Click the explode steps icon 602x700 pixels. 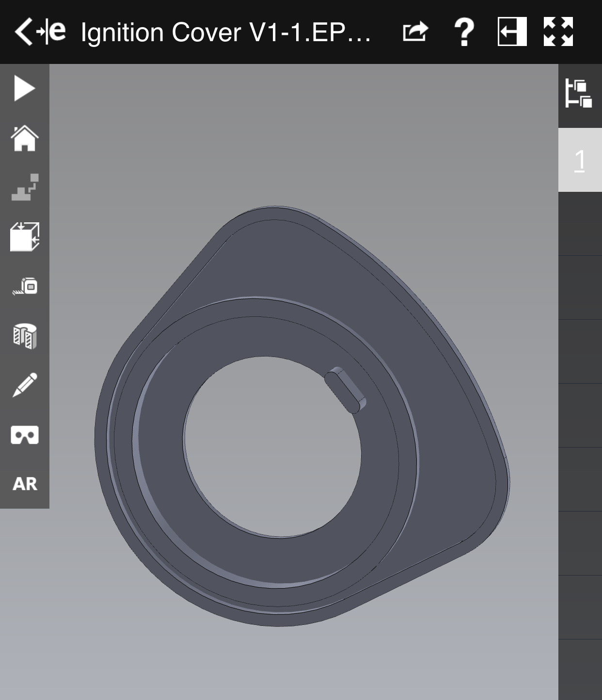click(x=24, y=187)
